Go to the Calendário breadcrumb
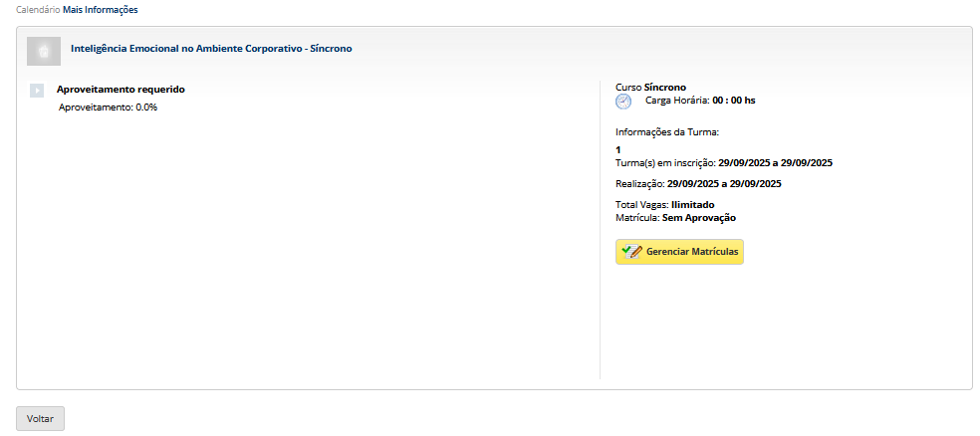The width and height of the screenshot is (980, 436). click(37, 10)
